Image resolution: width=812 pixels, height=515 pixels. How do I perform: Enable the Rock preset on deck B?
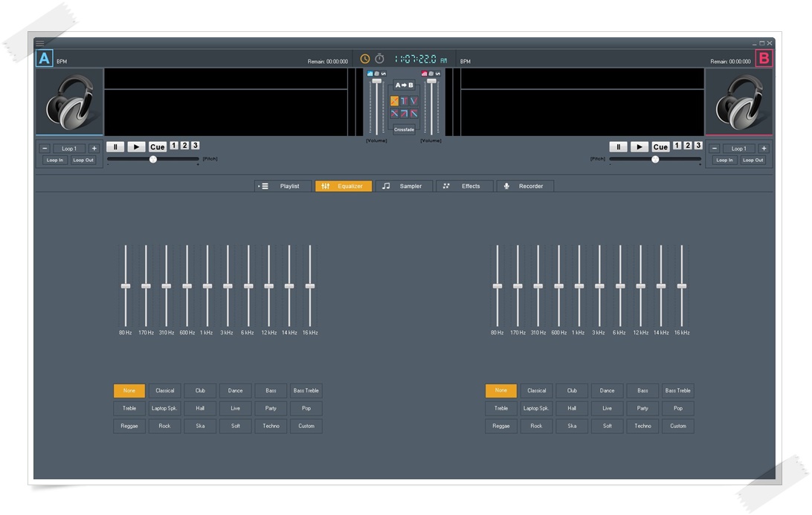tap(536, 427)
